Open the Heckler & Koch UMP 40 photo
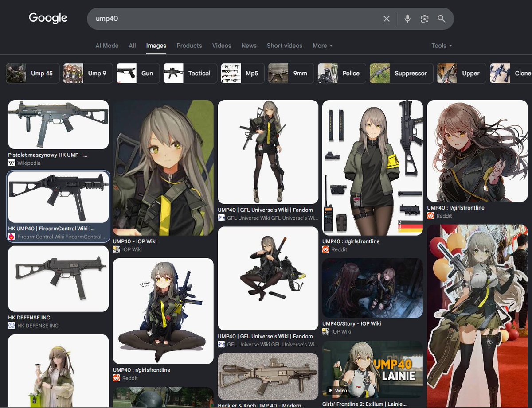 [268, 377]
